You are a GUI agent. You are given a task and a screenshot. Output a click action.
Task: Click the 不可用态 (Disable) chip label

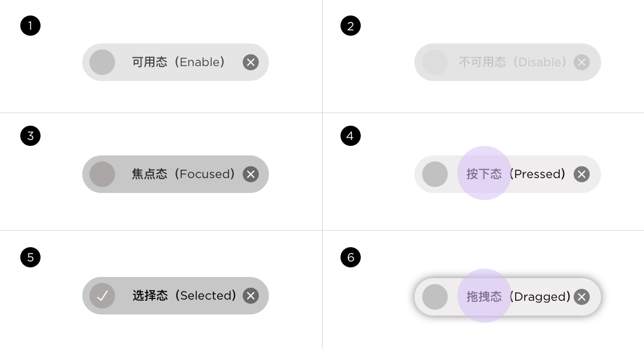click(513, 63)
